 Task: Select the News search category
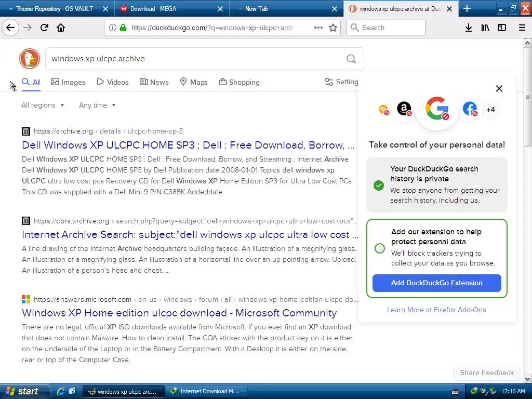[154, 82]
